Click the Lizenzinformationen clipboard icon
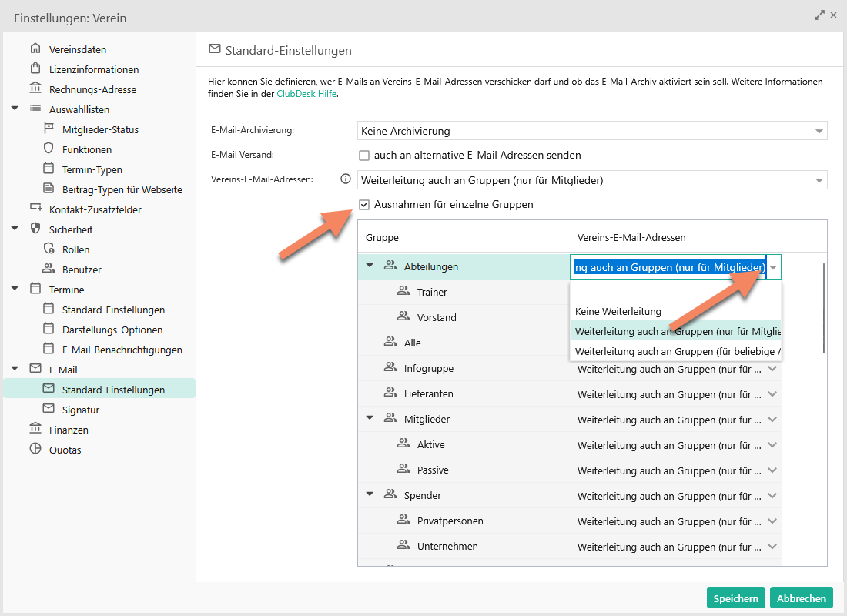 coord(35,69)
